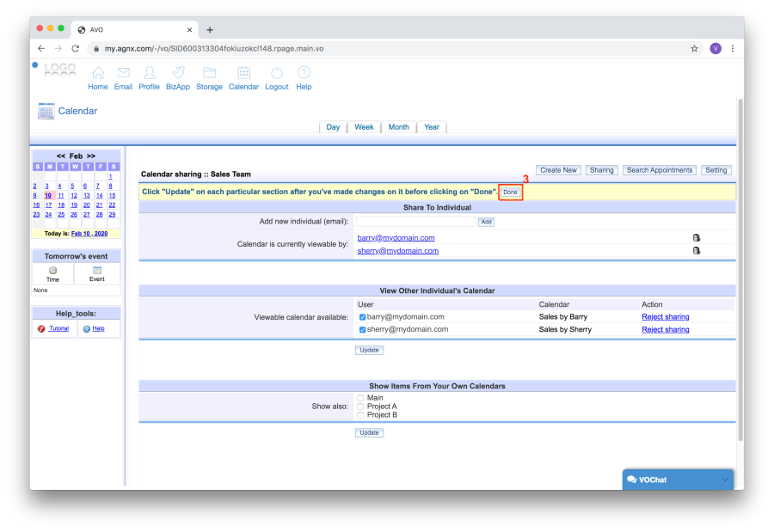The height and width of the screenshot is (532, 774).
Task: Open the Email envelope icon
Action: click(x=123, y=73)
